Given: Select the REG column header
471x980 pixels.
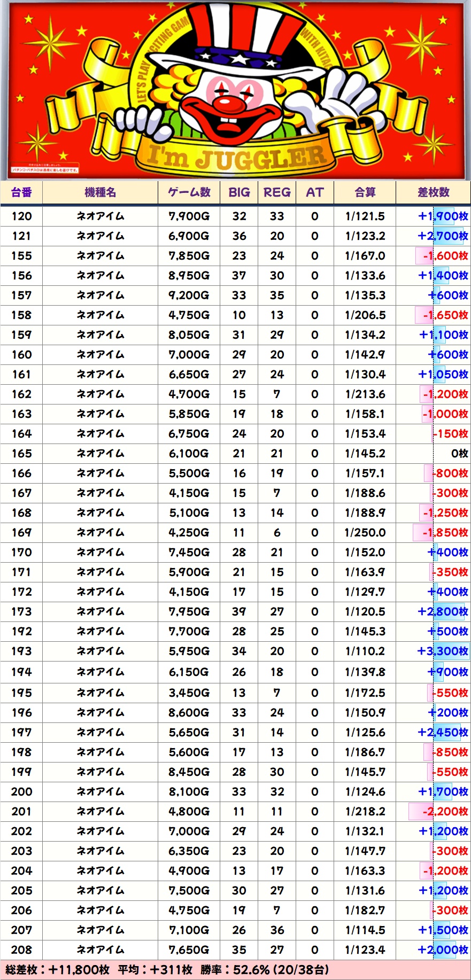Looking at the screenshot, I should tap(277, 192).
